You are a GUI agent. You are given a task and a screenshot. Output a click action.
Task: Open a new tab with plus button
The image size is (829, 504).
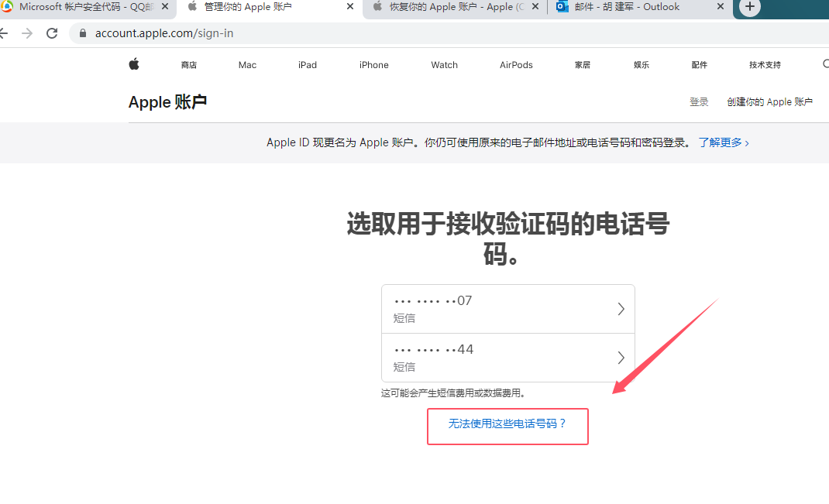pos(750,7)
